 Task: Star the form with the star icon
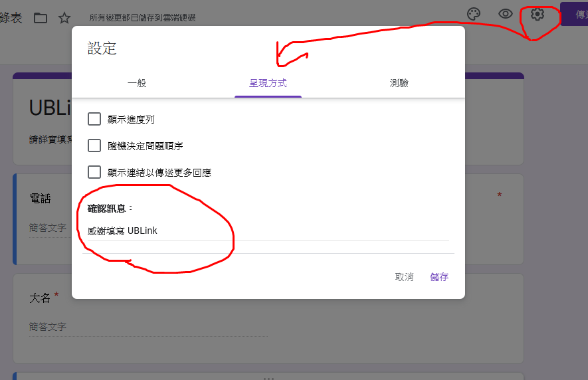64,18
